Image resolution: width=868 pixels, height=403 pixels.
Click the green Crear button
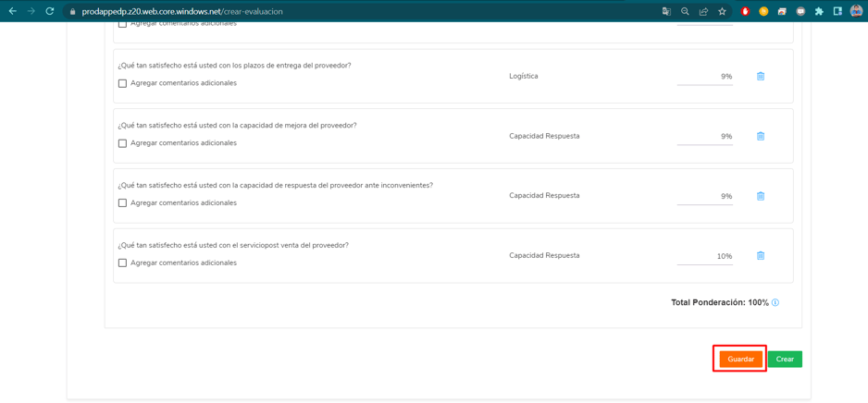coord(785,359)
